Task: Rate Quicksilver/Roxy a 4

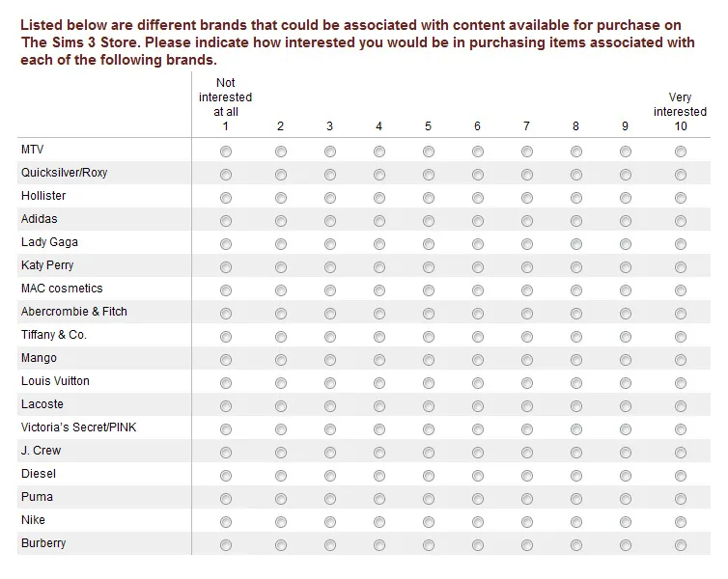Action: (x=379, y=175)
